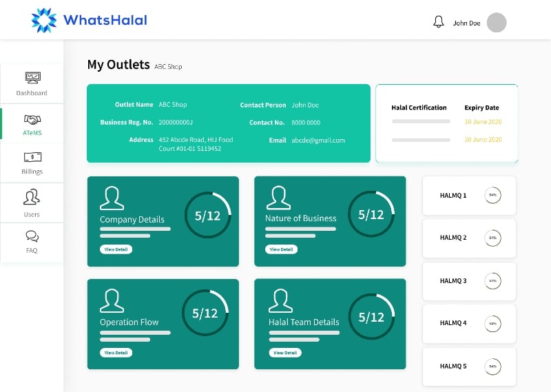
Task: Click the Halal Certification column header
Action: coord(419,107)
